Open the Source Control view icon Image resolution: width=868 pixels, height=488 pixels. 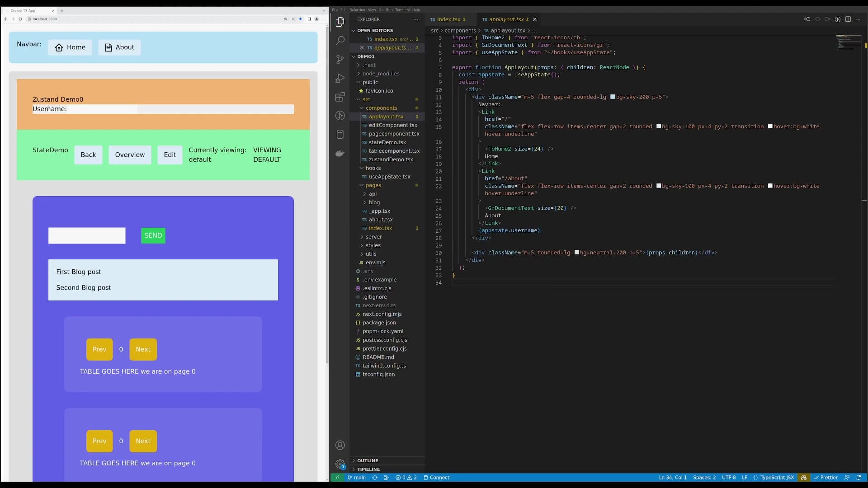(340, 60)
